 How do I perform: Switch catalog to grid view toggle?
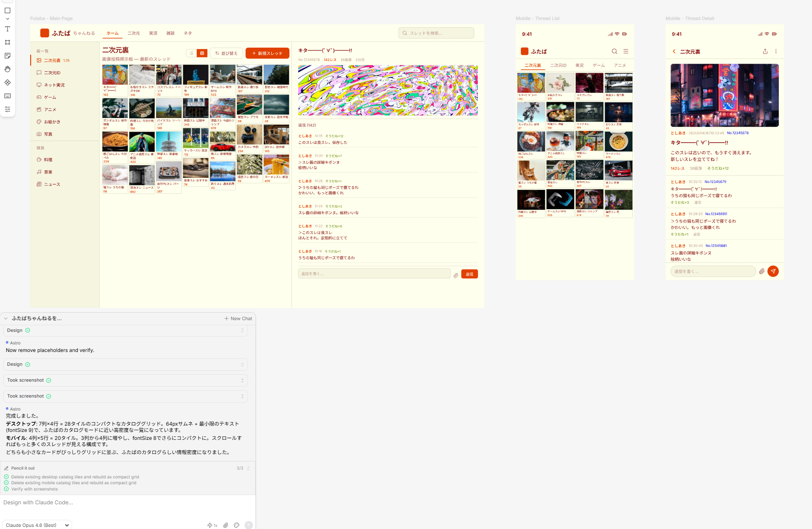coord(202,53)
